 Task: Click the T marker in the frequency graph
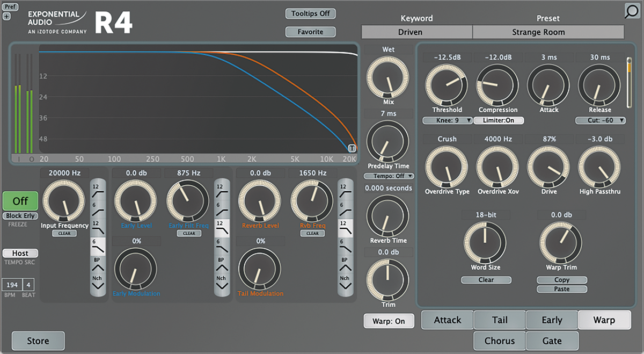coord(352,149)
